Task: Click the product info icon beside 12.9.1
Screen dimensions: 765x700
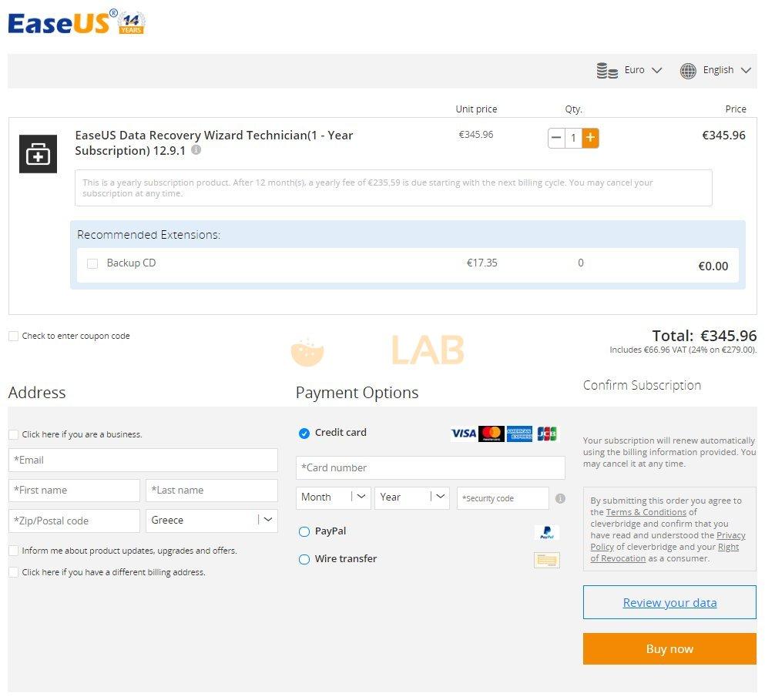Action: pyautogui.click(x=196, y=150)
